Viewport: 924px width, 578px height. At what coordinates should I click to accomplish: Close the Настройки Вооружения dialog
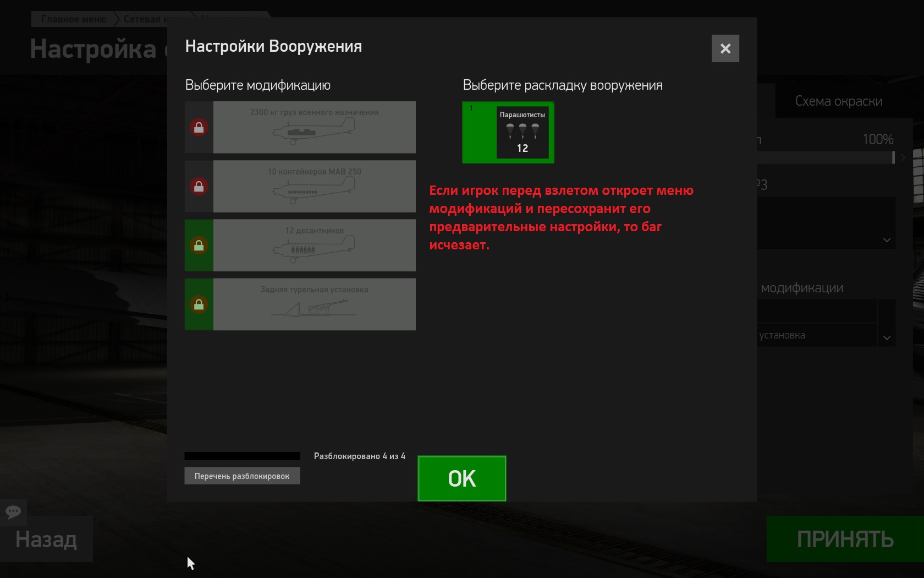point(725,48)
